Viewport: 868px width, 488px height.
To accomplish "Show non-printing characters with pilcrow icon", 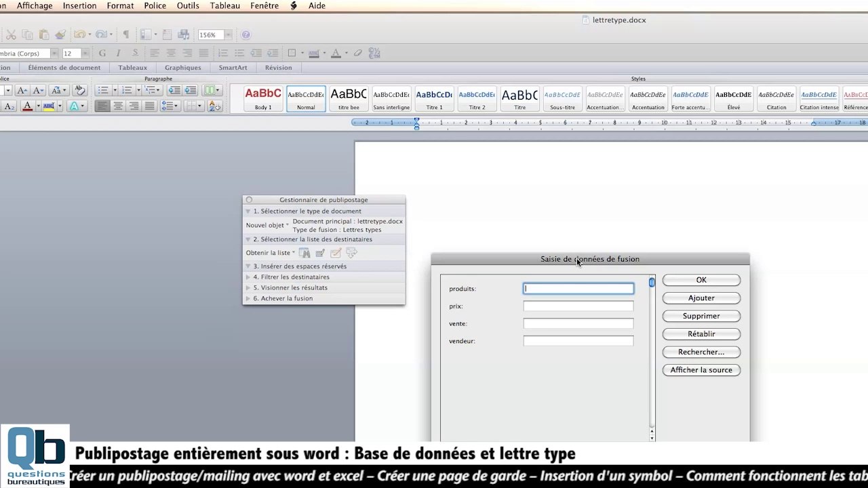I will click(125, 35).
